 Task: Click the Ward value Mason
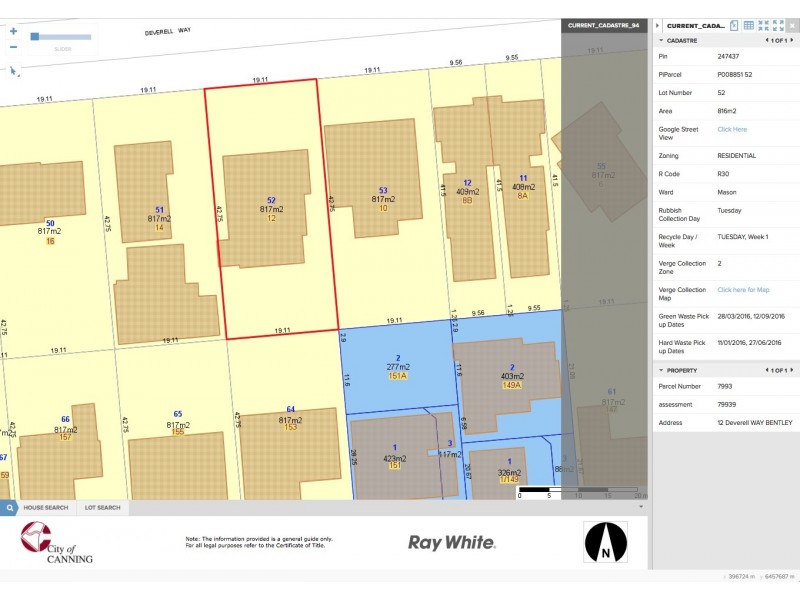727,192
